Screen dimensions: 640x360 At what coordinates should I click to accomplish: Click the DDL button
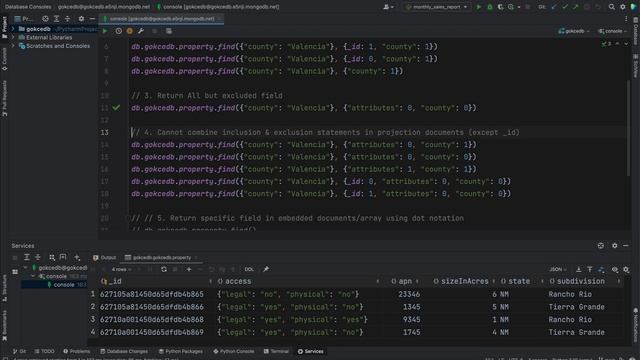click(x=249, y=269)
